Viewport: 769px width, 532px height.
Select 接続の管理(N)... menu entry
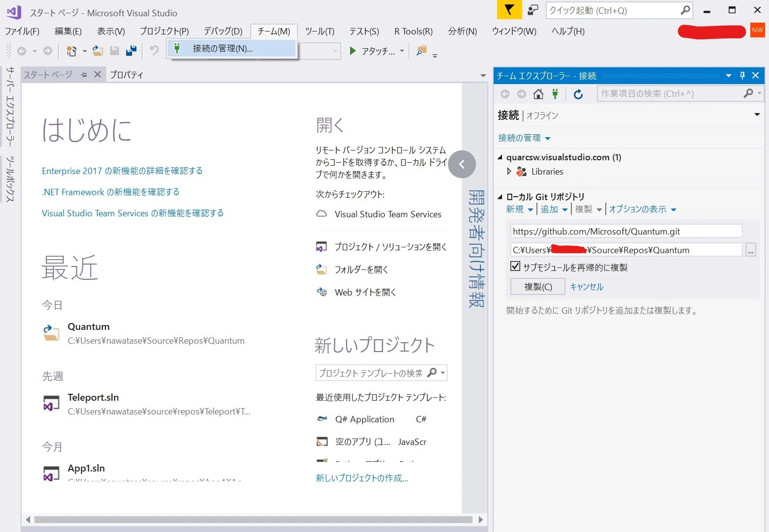click(232, 48)
